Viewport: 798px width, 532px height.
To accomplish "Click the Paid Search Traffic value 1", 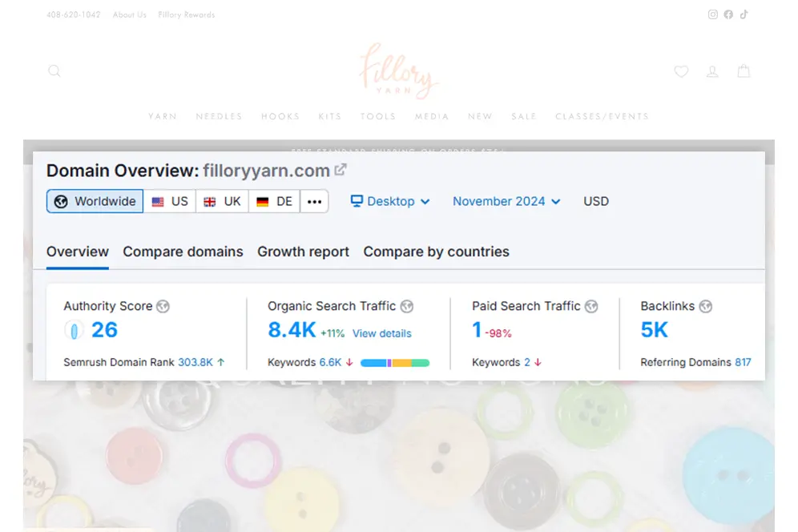I will click(x=477, y=330).
